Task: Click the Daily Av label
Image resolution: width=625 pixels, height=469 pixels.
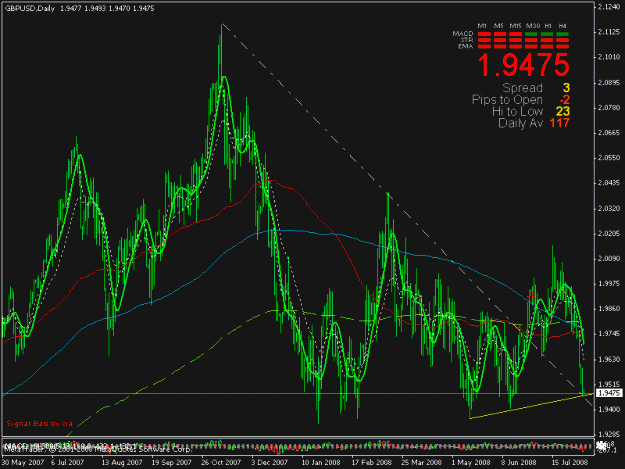Action: pyautogui.click(x=521, y=123)
